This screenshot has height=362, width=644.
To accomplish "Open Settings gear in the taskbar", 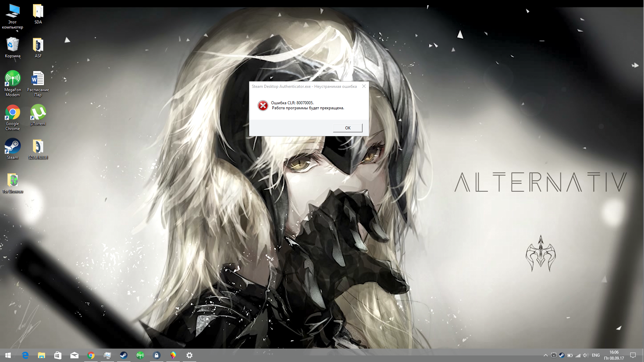I will [190, 355].
